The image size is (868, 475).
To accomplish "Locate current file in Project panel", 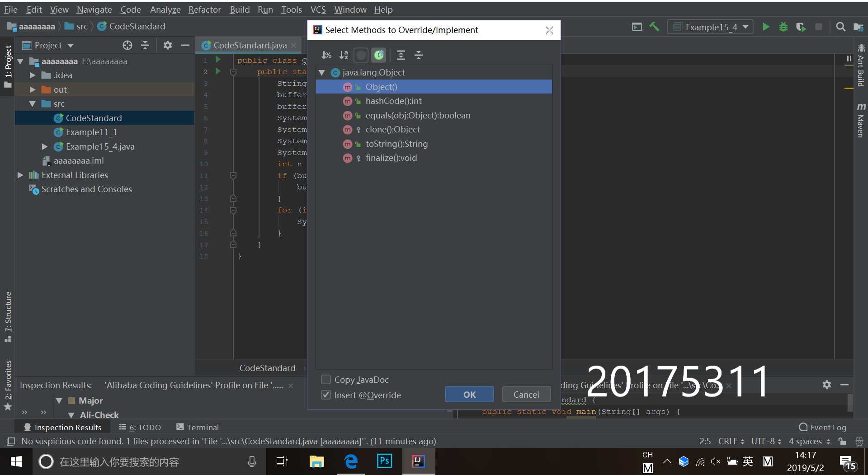I will [x=127, y=45].
